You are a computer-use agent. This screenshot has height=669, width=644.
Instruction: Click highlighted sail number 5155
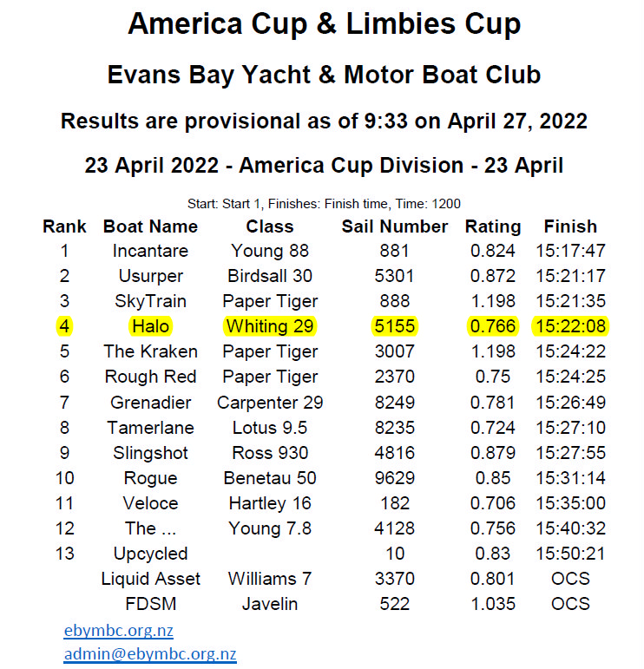click(395, 327)
